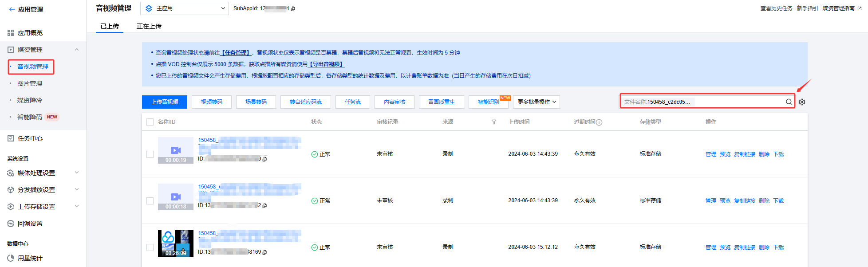This screenshot has width=868, height=267.
Task: Click the 00:26:09 video thumbnail
Action: coord(176,243)
